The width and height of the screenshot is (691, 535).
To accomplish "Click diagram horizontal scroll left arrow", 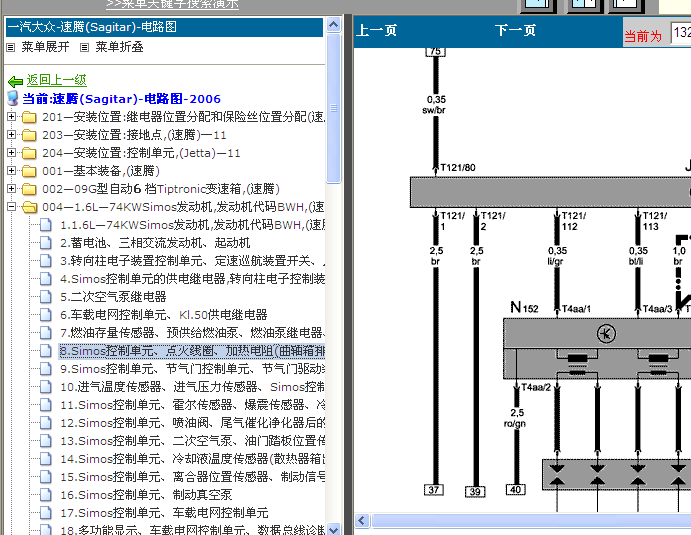I will (362, 521).
